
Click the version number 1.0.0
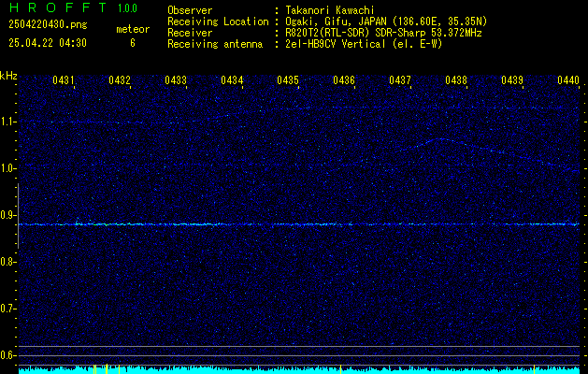coord(127,7)
